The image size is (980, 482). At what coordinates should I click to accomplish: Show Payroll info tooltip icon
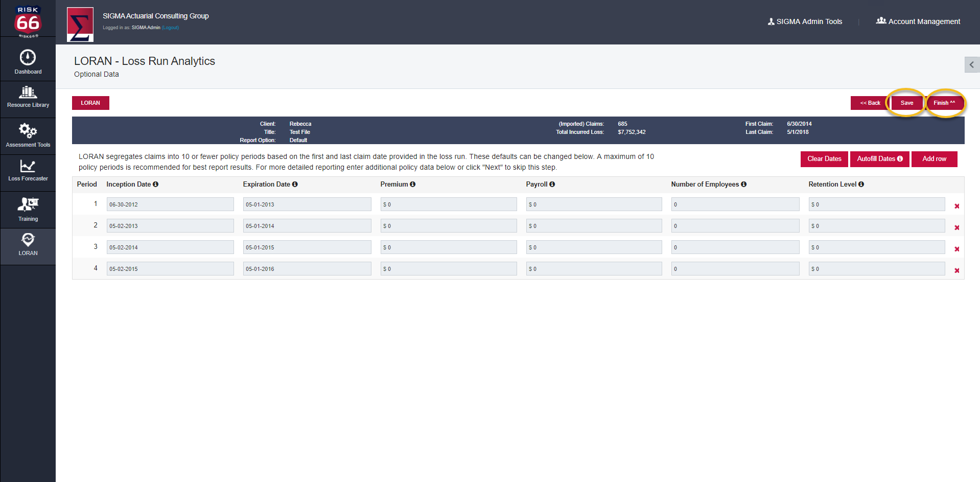(x=552, y=185)
